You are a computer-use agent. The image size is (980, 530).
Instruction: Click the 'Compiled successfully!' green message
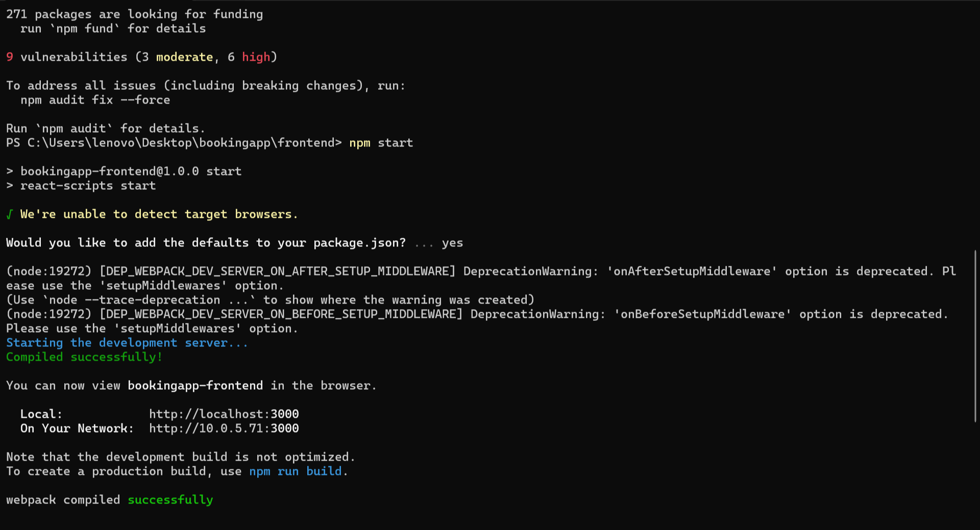click(84, 357)
